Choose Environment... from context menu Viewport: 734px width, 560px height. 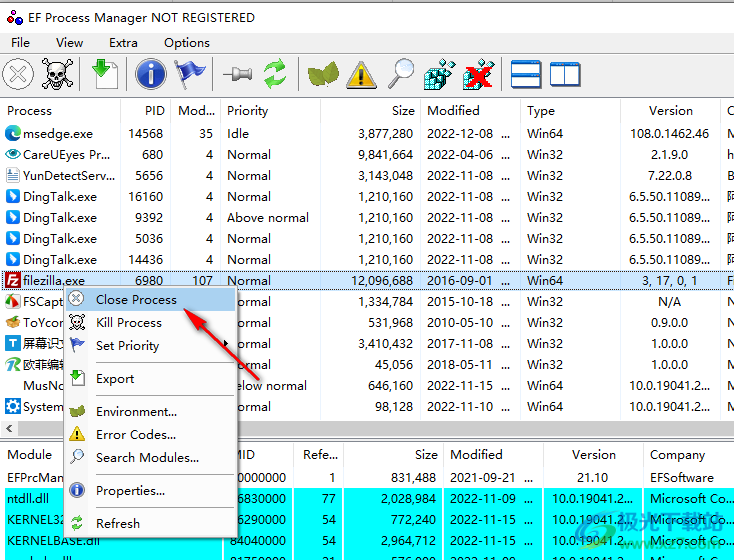click(151, 412)
